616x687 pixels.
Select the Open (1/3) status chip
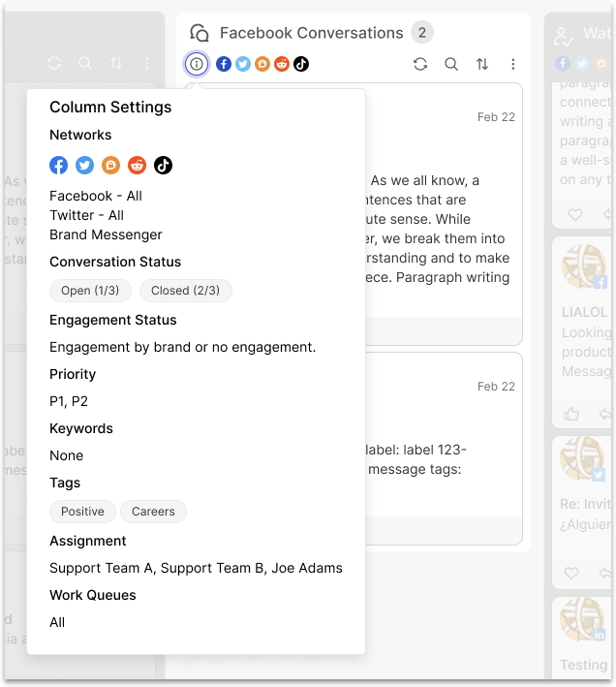90,291
